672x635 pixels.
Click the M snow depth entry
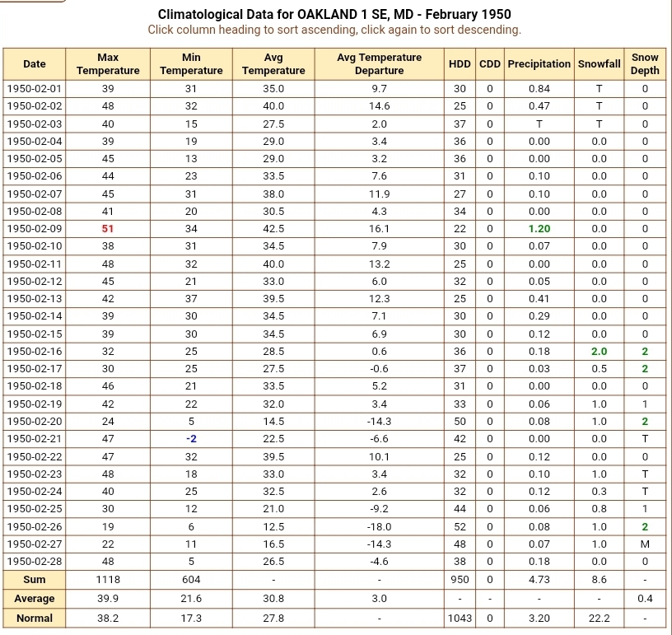(645, 544)
